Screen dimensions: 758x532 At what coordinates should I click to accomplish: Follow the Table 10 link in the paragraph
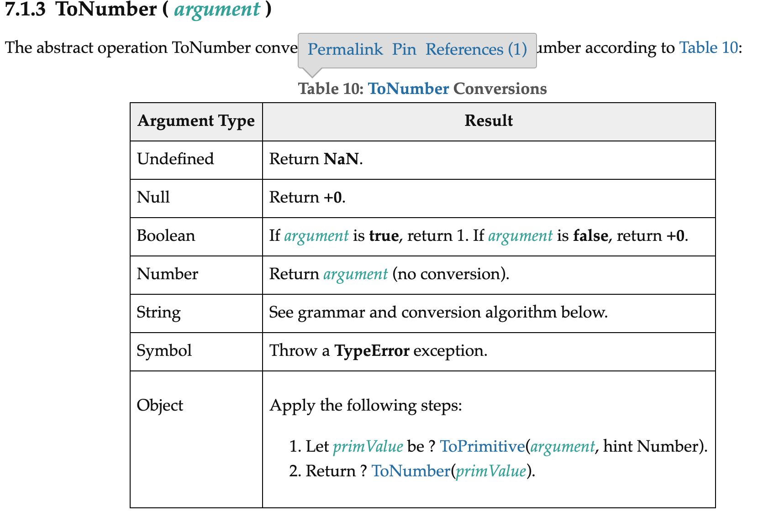click(x=708, y=47)
